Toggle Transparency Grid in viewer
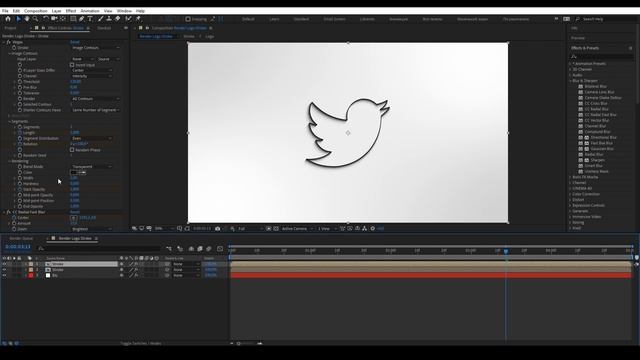 (276, 229)
